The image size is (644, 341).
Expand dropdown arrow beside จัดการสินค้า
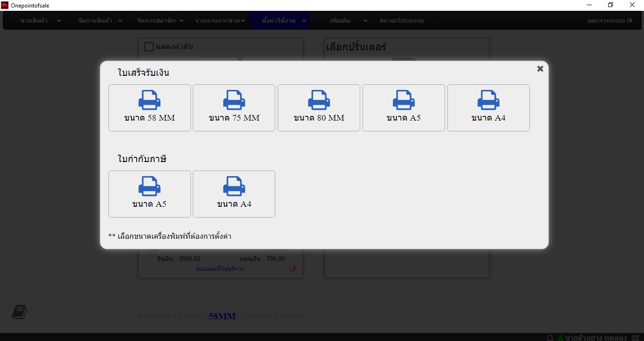120,21
